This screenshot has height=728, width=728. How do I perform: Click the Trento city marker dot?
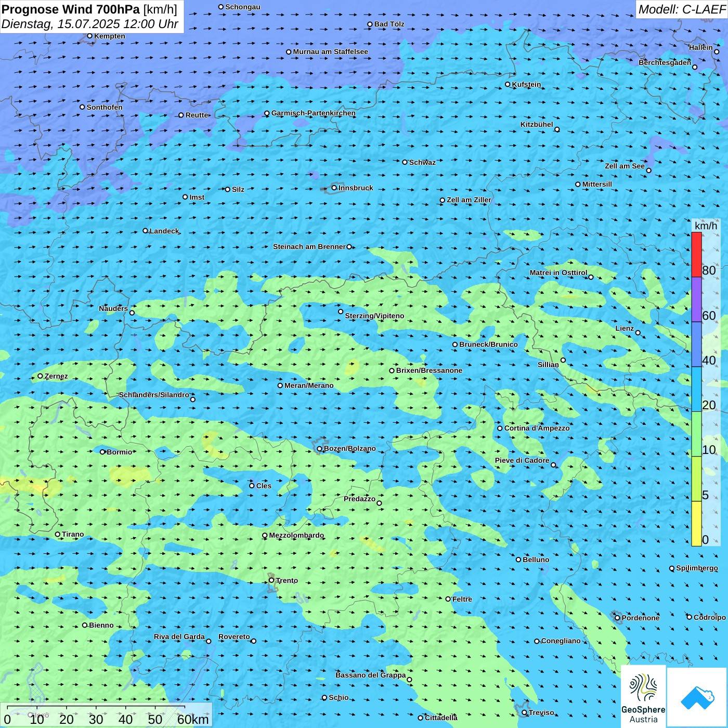tap(271, 580)
